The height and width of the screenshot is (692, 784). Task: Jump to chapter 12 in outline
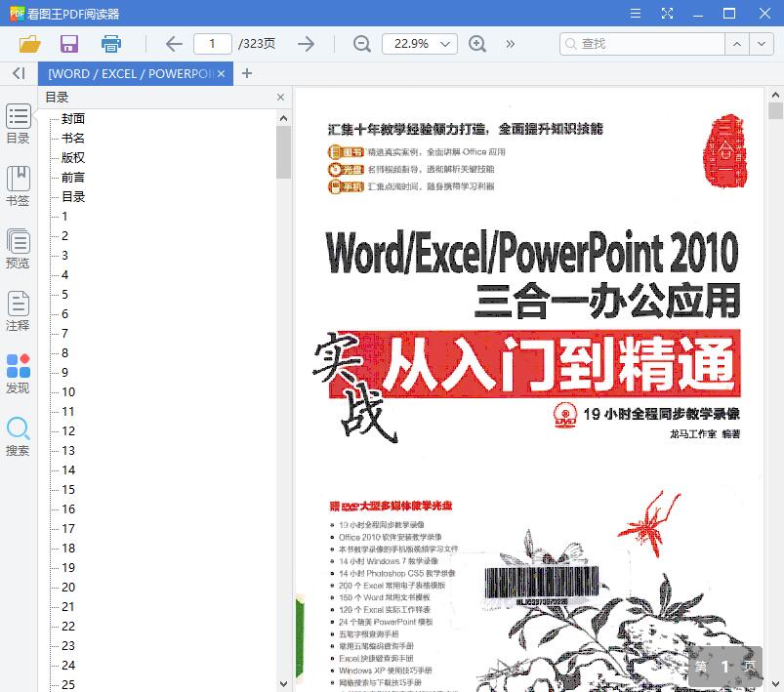tap(68, 430)
